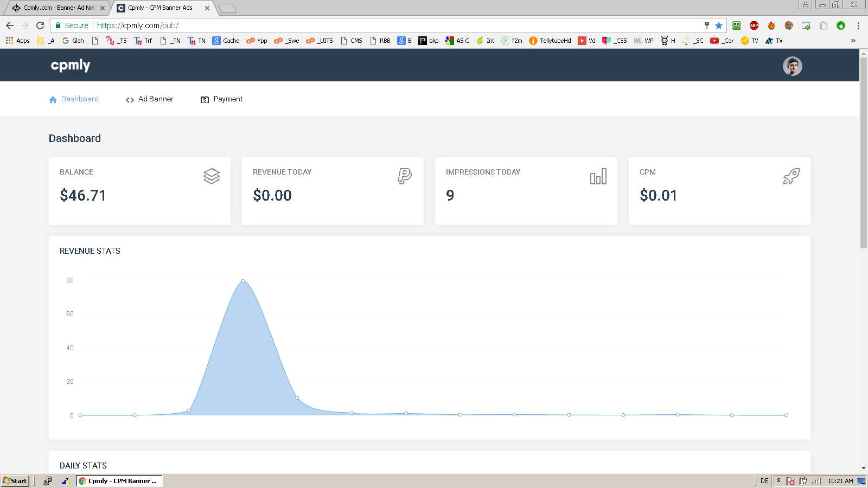Open the RBB bookmark

(380, 41)
